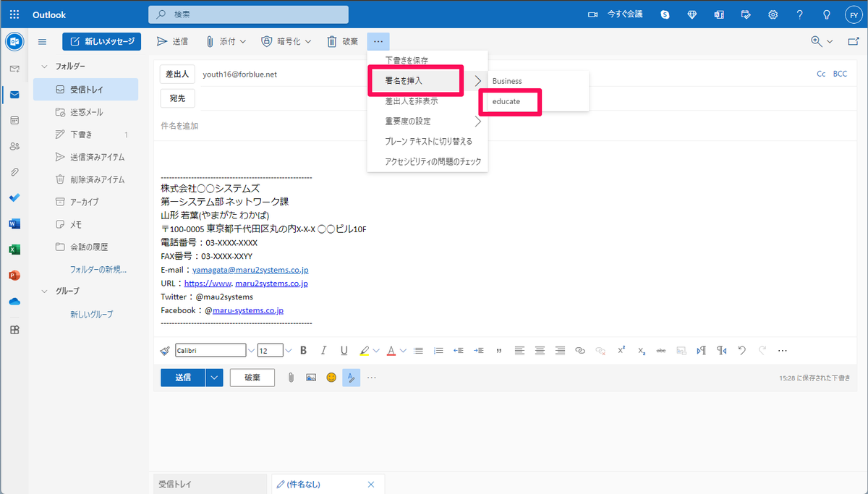Apply quote formatting
The height and width of the screenshot is (494, 868).
499,351
